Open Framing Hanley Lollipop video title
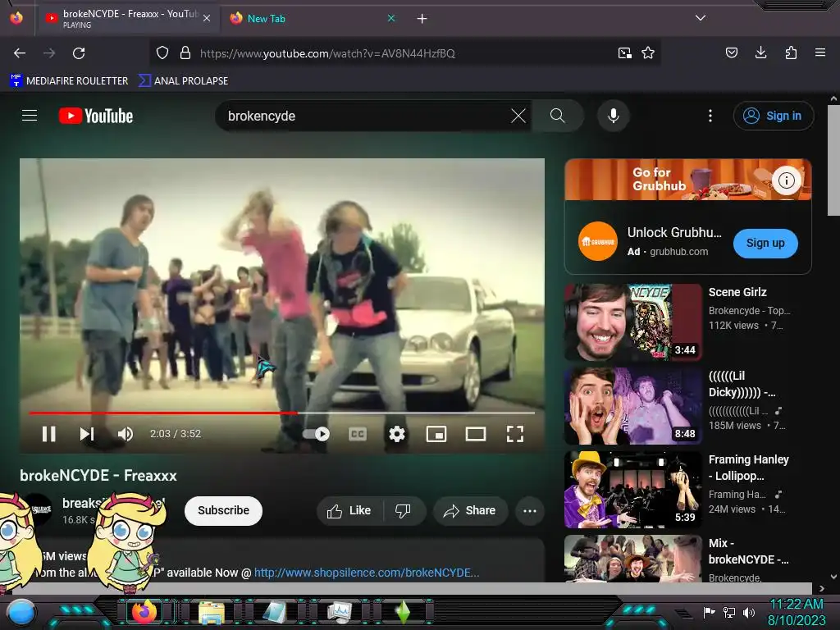The image size is (840, 630). 748,467
